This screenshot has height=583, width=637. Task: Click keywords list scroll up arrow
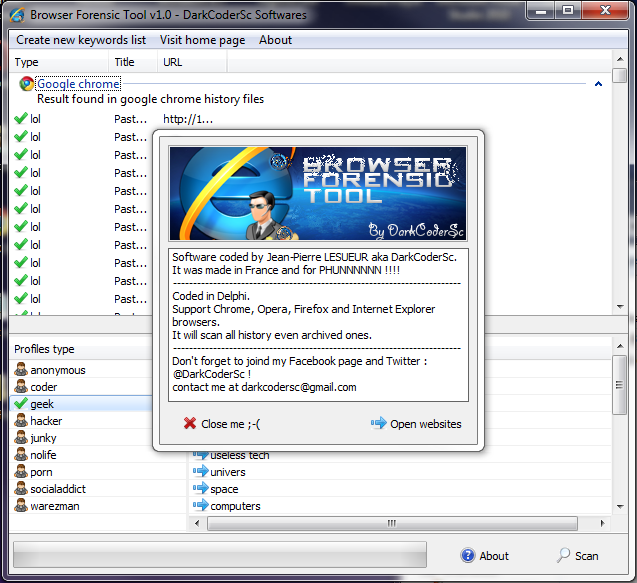620,346
